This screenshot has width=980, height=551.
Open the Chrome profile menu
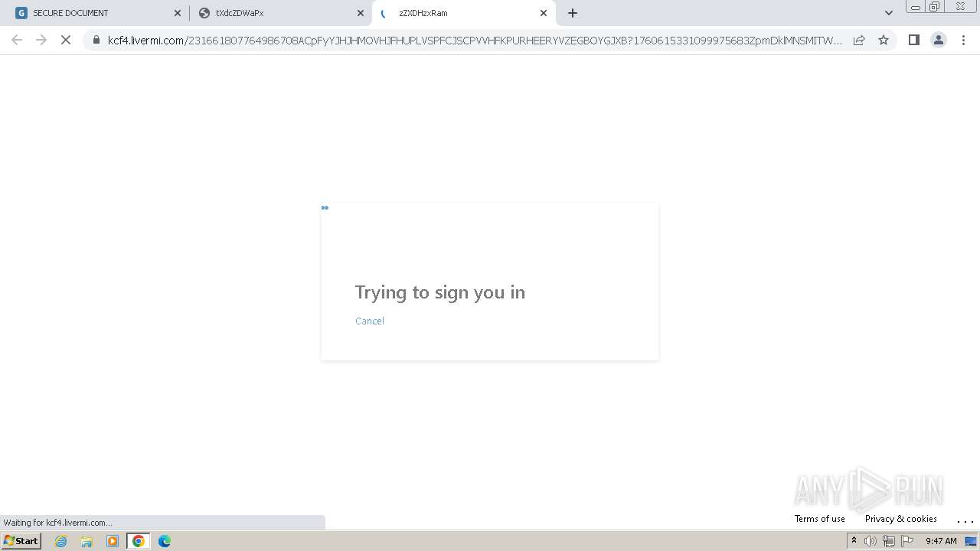click(x=939, y=40)
